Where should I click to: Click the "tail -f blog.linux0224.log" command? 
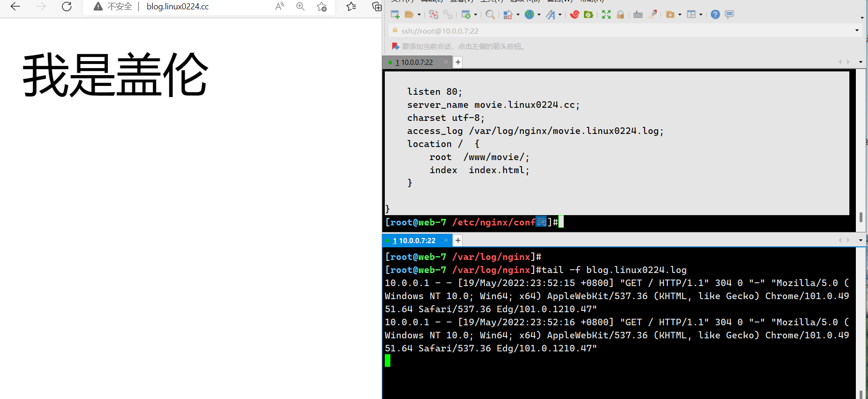click(x=614, y=270)
